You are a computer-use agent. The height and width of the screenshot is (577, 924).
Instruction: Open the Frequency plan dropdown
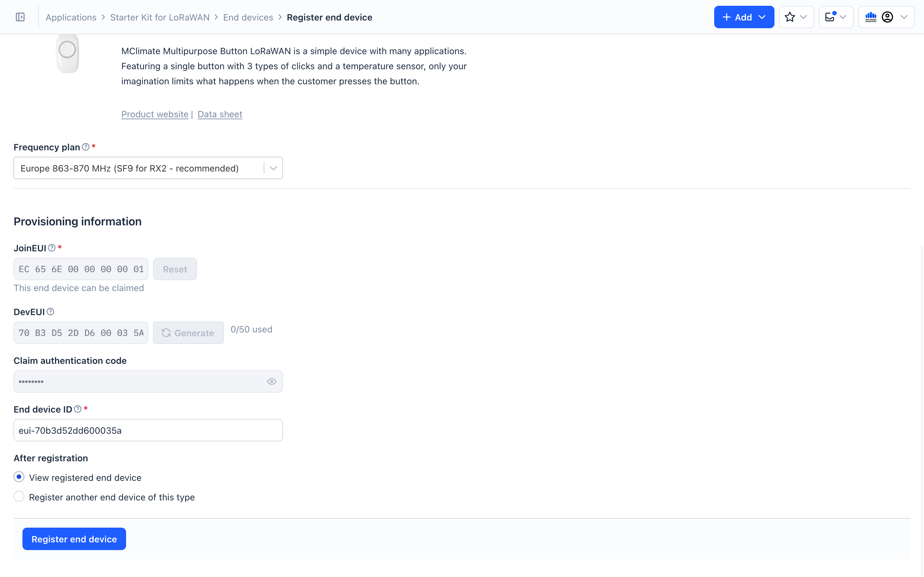pos(273,168)
